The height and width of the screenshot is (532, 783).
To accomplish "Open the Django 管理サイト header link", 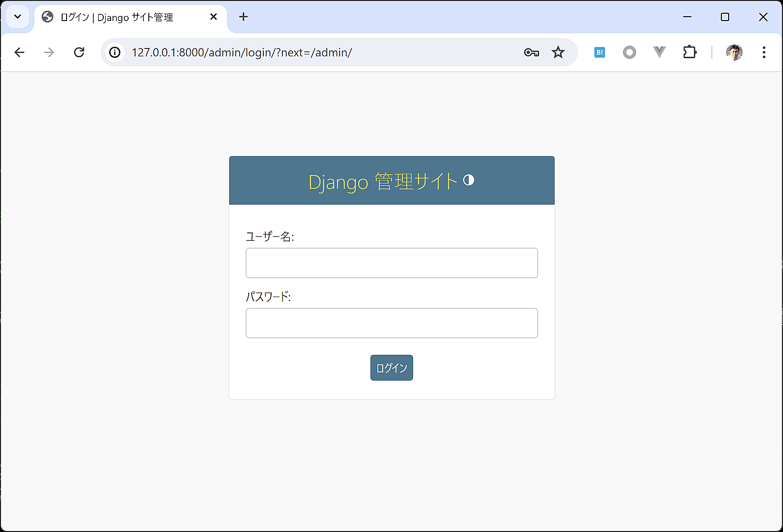I will click(x=383, y=182).
